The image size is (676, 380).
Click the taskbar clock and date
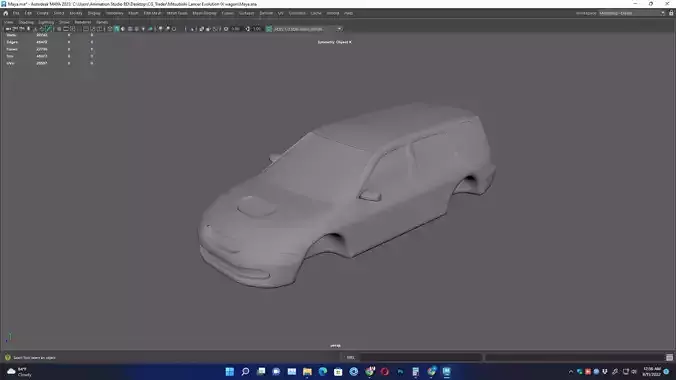click(x=651, y=371)
